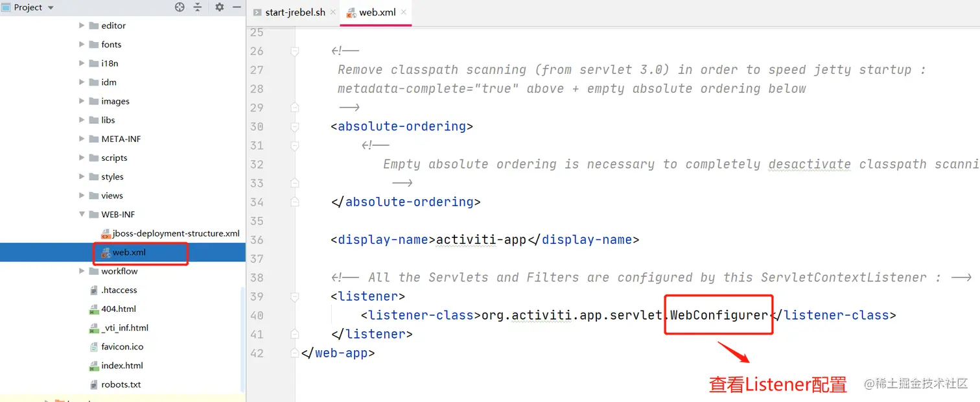
Task: Place cursor on metadata-complete comment line
Action: 572,89
